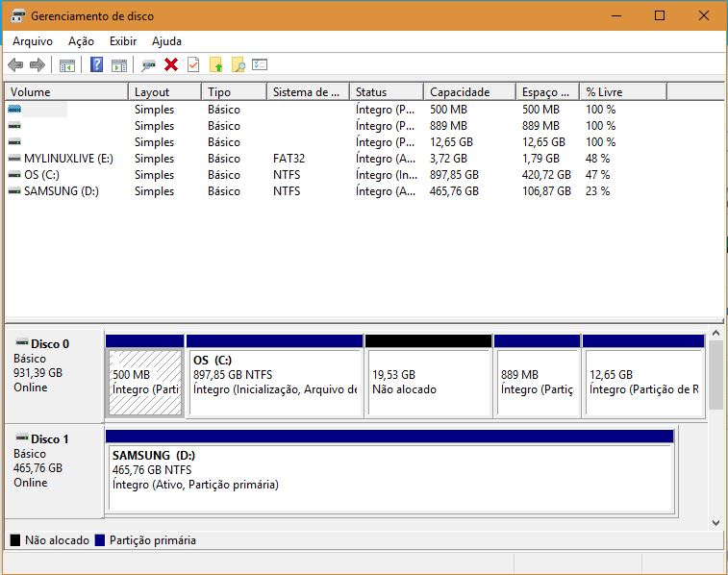
Task: Click the view settings list icon
Action: pos(260,64)
